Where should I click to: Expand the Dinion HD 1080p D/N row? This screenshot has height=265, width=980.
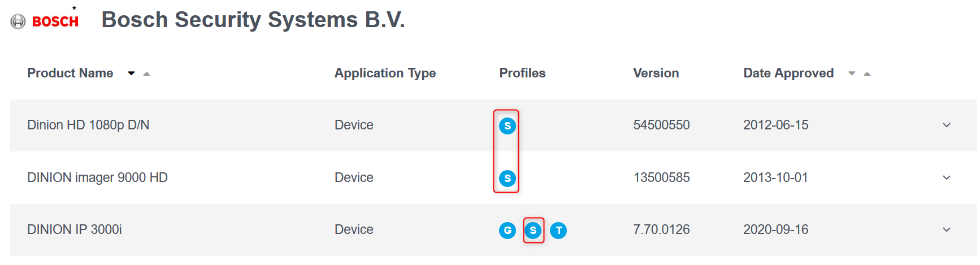(947, 125)
